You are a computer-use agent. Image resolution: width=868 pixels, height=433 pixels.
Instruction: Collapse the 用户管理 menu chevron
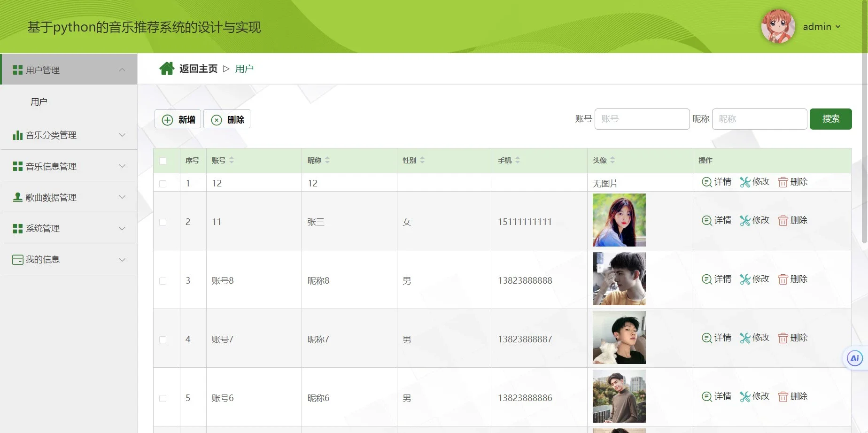coord(122,70)
